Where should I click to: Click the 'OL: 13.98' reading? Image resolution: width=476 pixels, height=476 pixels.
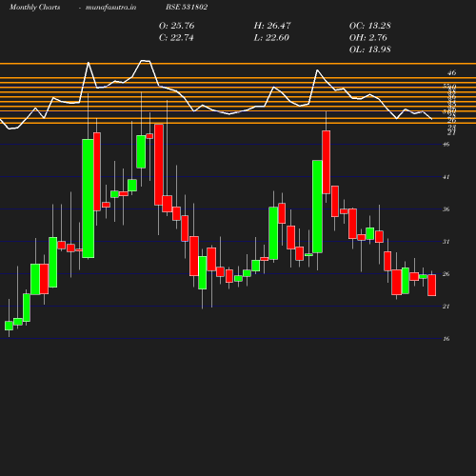point(370,50)
